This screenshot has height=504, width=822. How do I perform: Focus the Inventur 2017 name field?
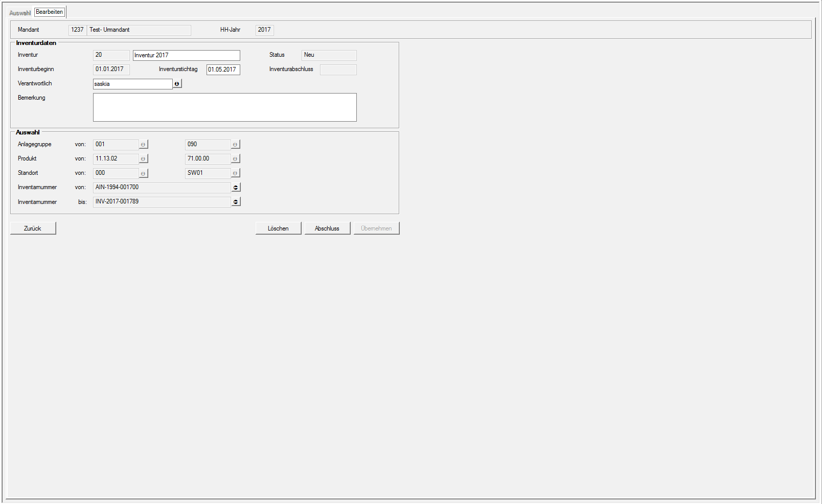(x=186, y=55)
